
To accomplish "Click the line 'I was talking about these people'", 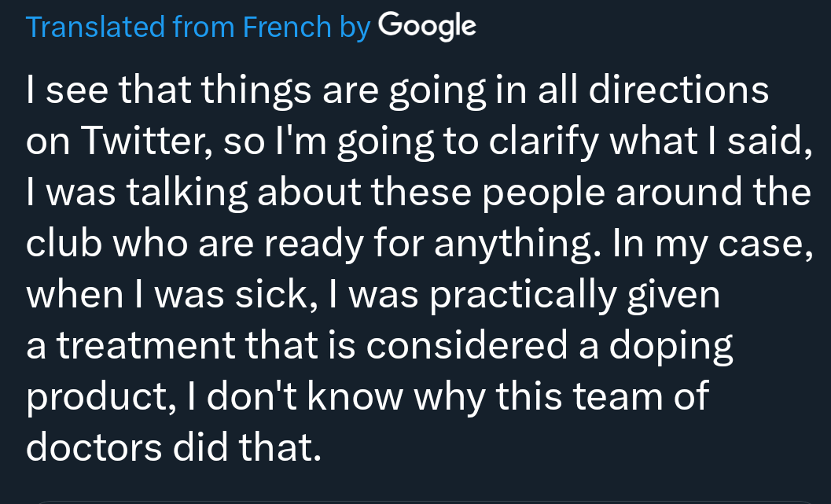I will point(419,192).
